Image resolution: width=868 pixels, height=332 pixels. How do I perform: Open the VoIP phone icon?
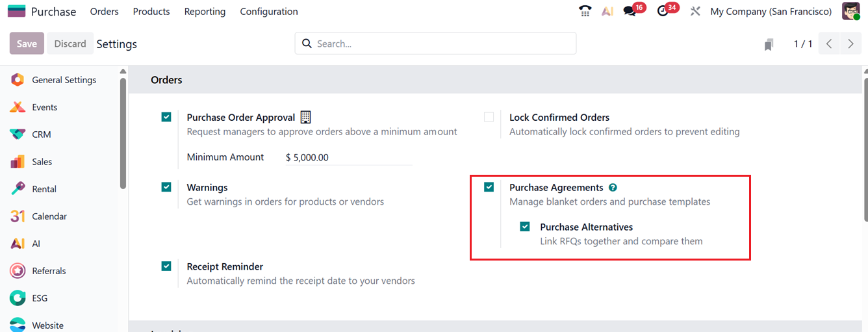pos(585,11)
